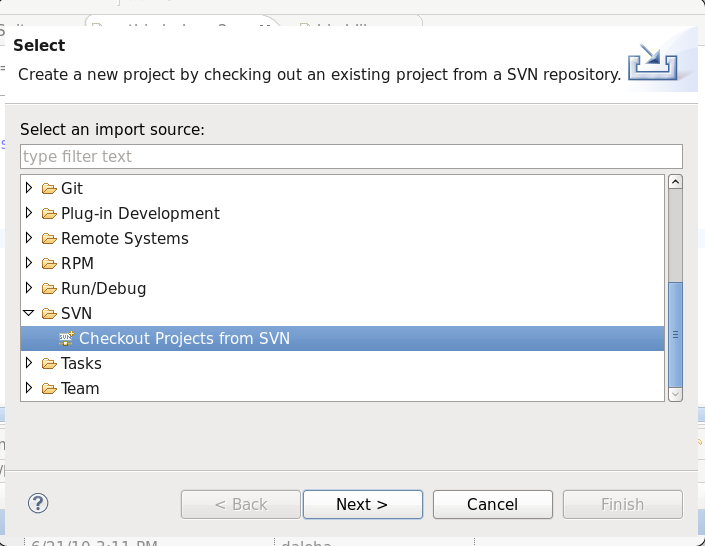Image resolution: width=705 pixels, height=546 pixels.
Task: Collapse the SVN tree node
Action: click(x=29, y=314)
